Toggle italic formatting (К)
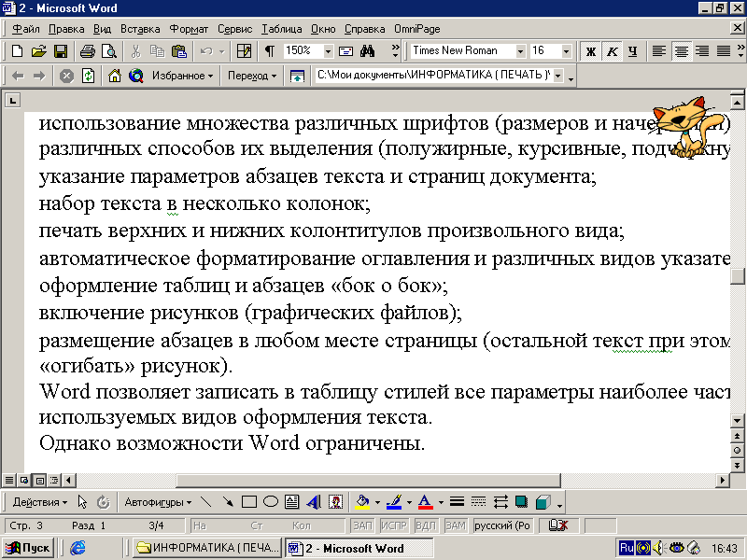Screen dimensions: 747x560 (x=613, y=51)
